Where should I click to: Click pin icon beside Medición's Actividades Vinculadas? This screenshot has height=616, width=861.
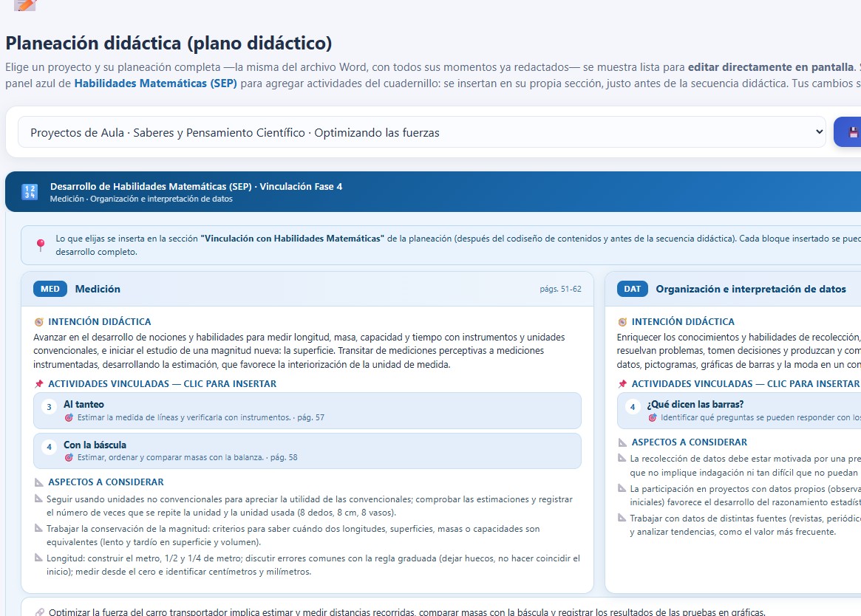coord(39,384)
